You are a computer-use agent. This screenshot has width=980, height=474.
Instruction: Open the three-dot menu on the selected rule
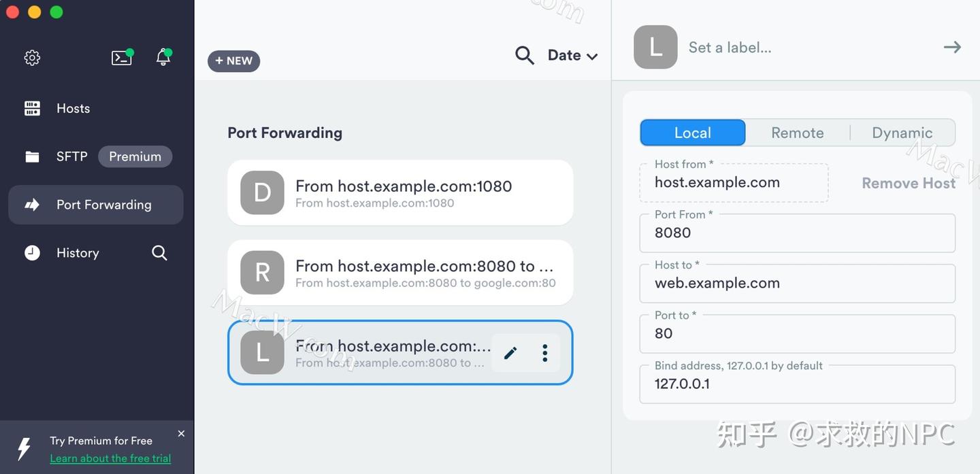coord(544,352)
